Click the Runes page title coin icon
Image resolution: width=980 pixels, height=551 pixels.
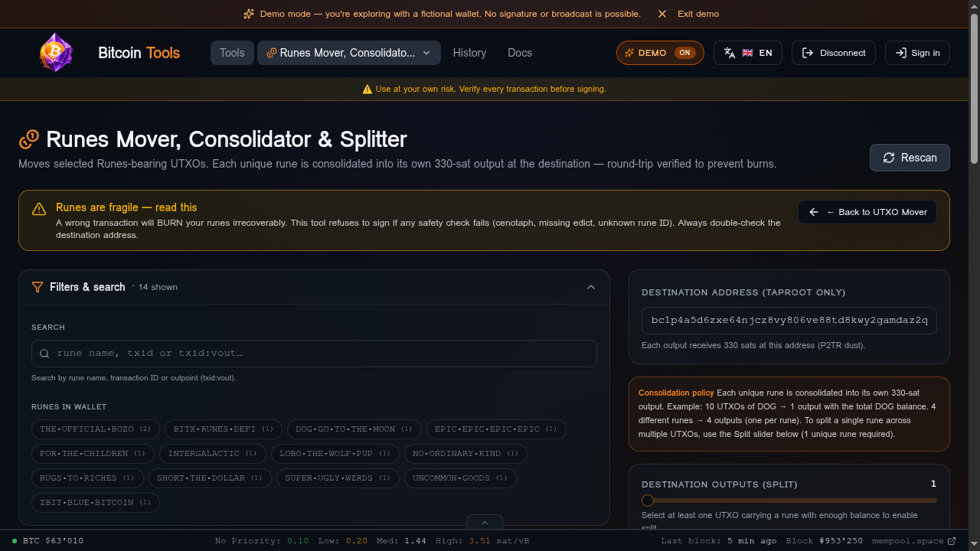click(x=29, y=139)
